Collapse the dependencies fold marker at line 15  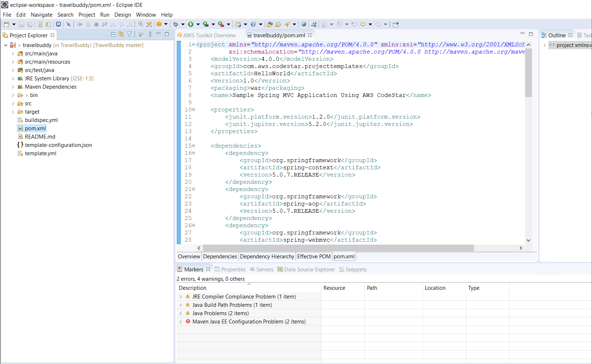[x=193, y=146]
